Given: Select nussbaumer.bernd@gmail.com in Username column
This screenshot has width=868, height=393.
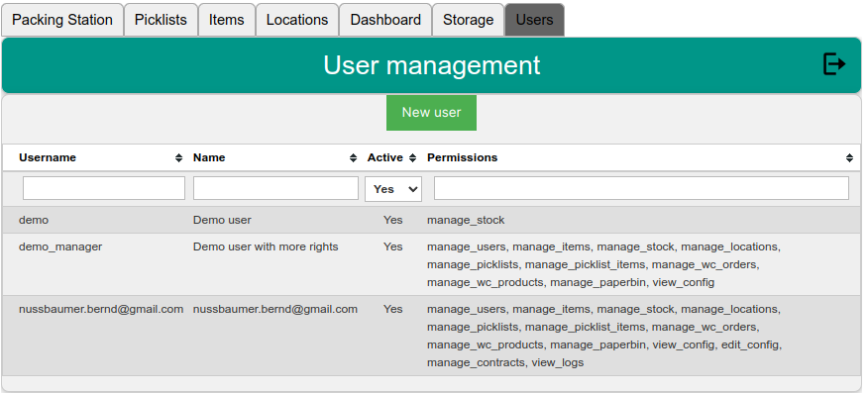Looking at the screenshot, I should coord(101,309).
